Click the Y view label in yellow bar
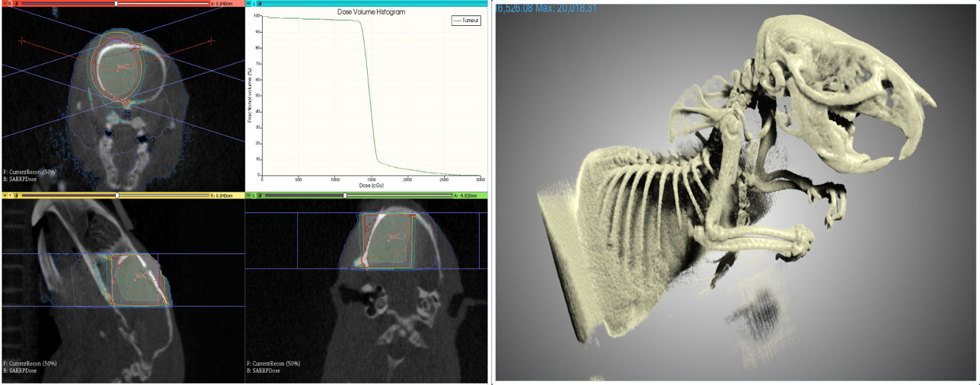Image resolution: width=980 pixels, height=385 pixels. tap(10, 196)
